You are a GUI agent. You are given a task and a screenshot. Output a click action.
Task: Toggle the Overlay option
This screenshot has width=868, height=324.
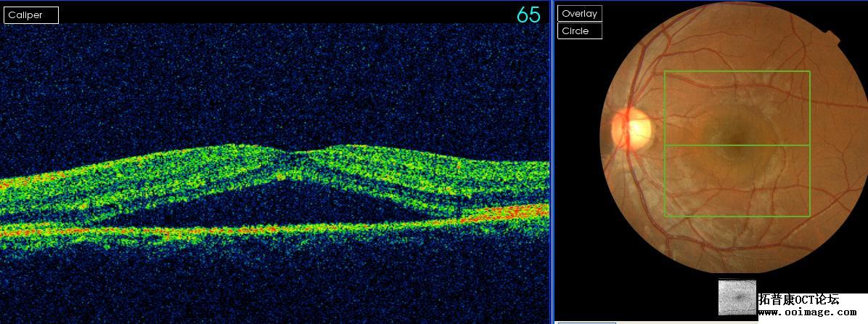(580, 14)
